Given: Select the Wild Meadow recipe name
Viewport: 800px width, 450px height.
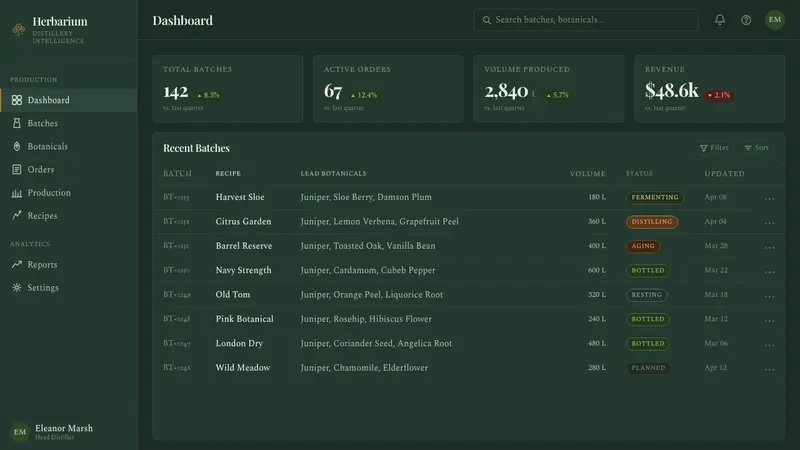Looking at the screenshot, I should pyautogui.click(x=243, y=368).
